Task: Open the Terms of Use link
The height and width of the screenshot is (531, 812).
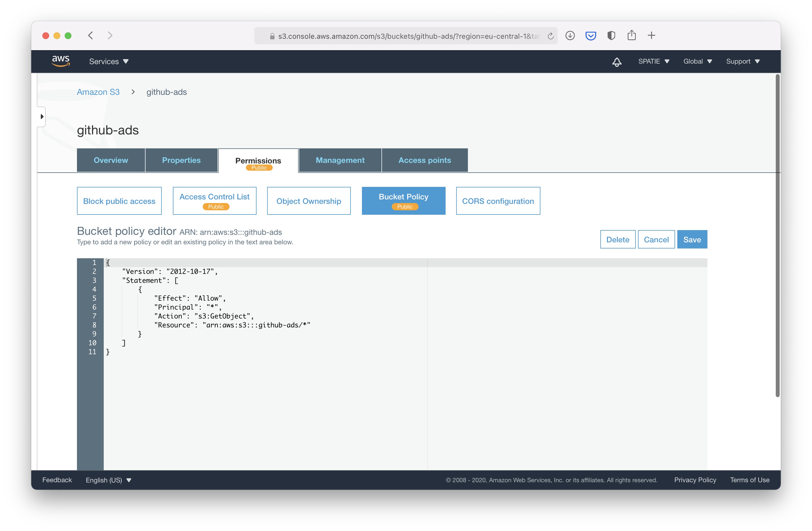Action: [750, 480]
